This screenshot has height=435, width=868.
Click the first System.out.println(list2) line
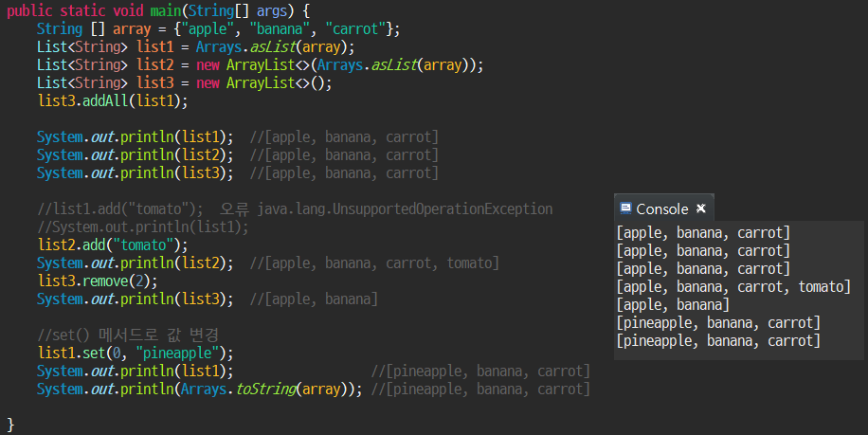238,155
